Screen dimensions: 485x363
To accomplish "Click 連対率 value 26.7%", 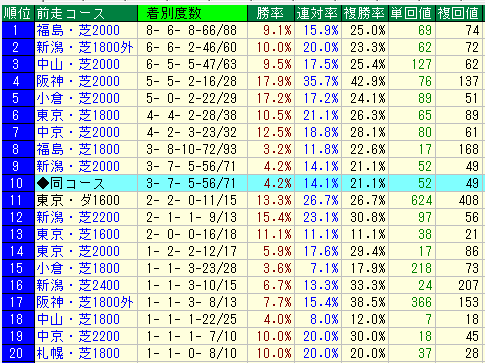I will click(321, 201).
